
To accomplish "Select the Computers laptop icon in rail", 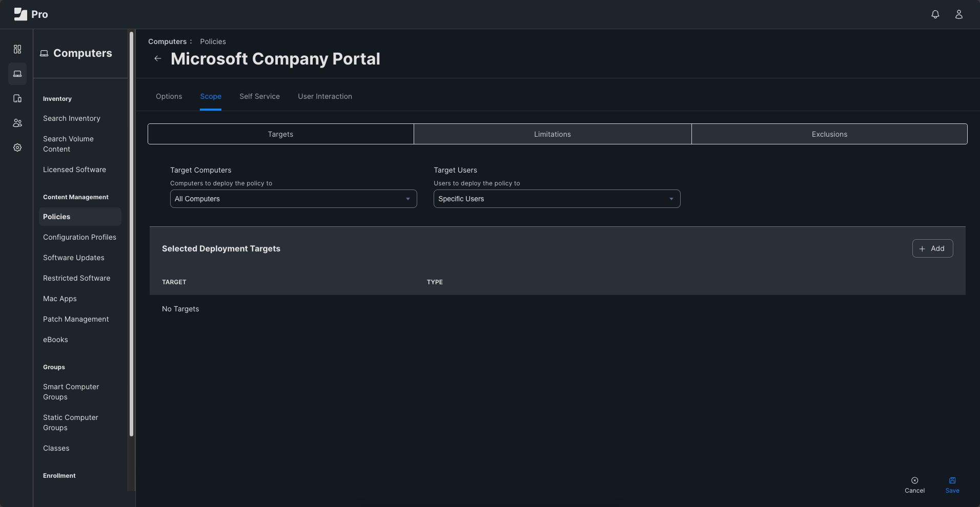I will coord(17,74).
